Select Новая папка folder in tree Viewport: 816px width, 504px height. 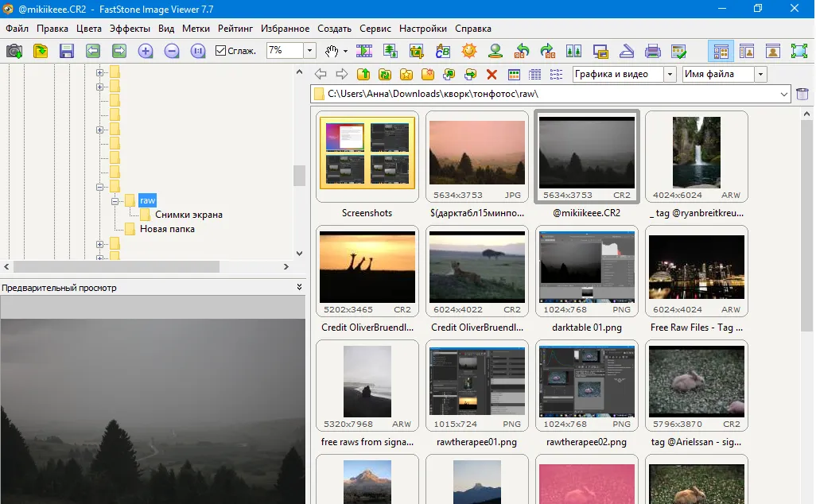click(x=167, y=229)
